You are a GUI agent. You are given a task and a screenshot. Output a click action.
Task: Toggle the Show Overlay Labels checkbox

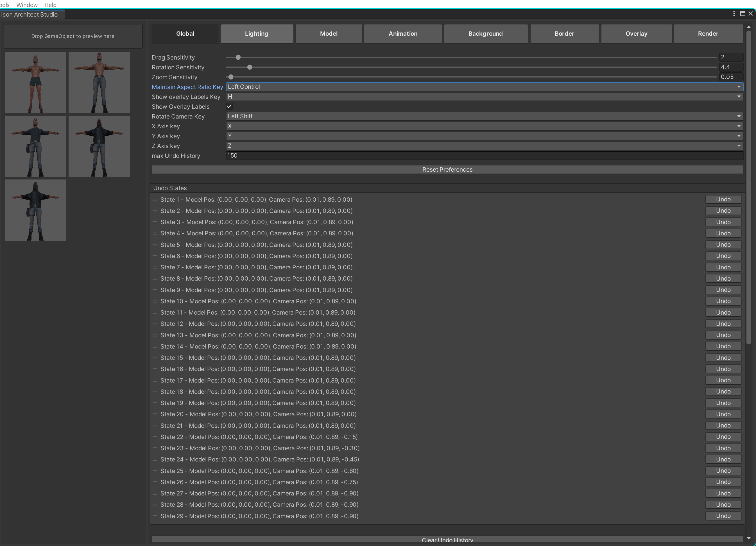[x=229, y=107]
